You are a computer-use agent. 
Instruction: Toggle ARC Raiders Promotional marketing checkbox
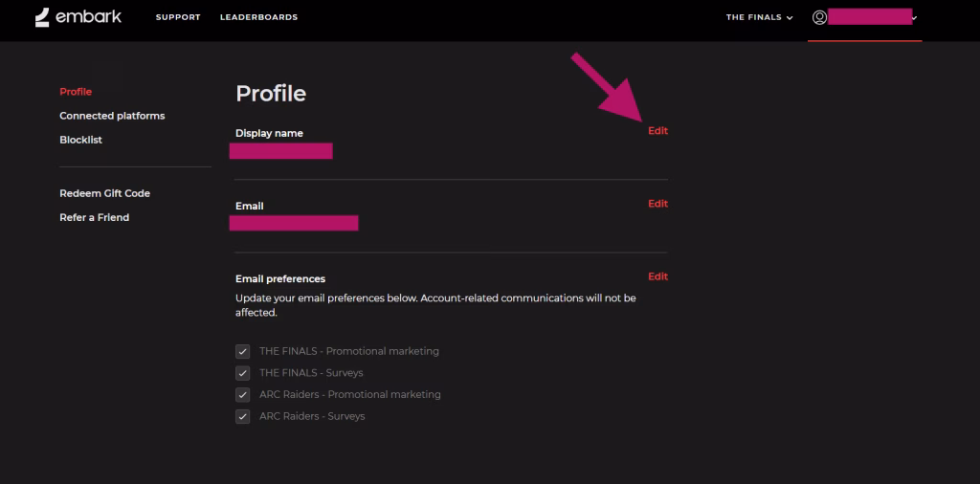point(243,394)
